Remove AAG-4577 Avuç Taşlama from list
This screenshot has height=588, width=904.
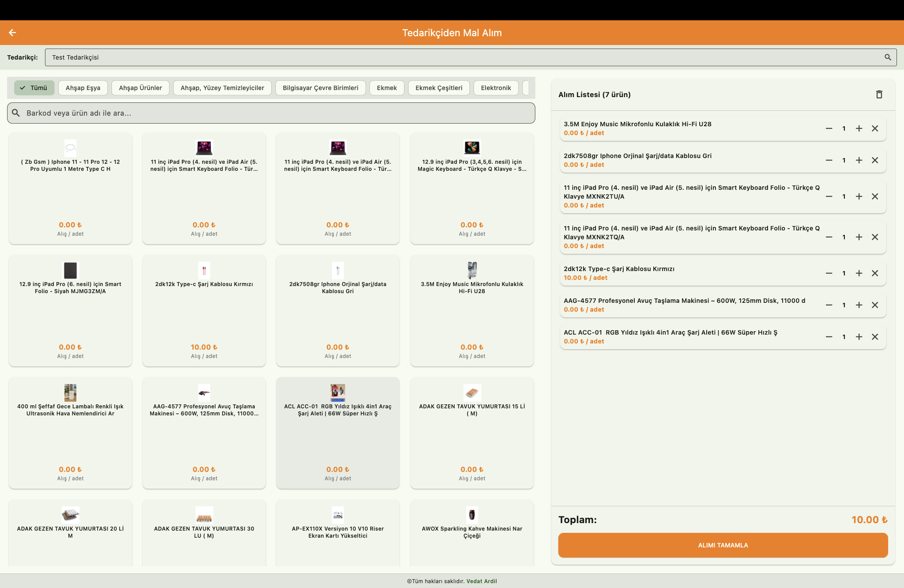[x=875, y=305]
